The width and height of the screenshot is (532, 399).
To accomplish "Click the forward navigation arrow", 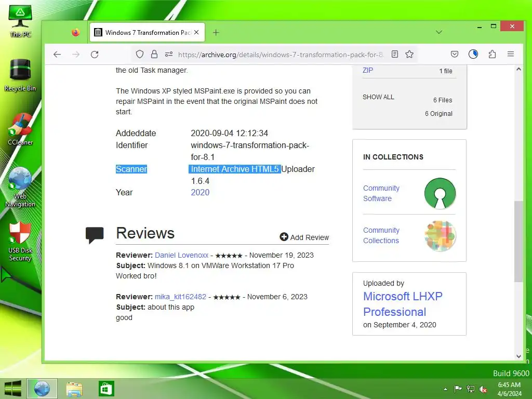I will [x=76, y=54].
